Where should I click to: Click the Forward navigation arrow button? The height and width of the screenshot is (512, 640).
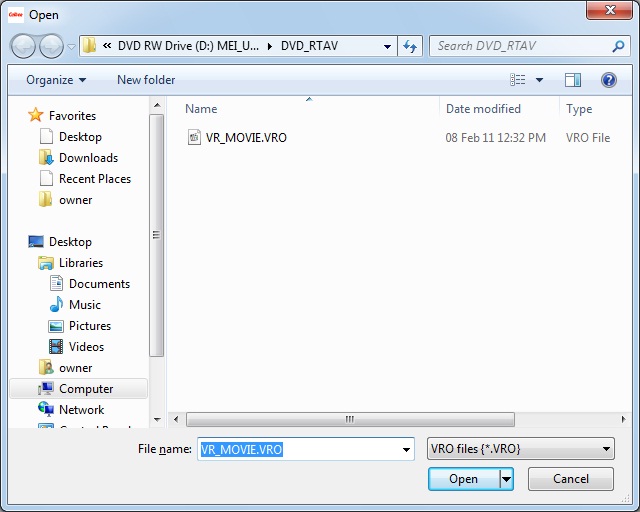click(51, 46)
